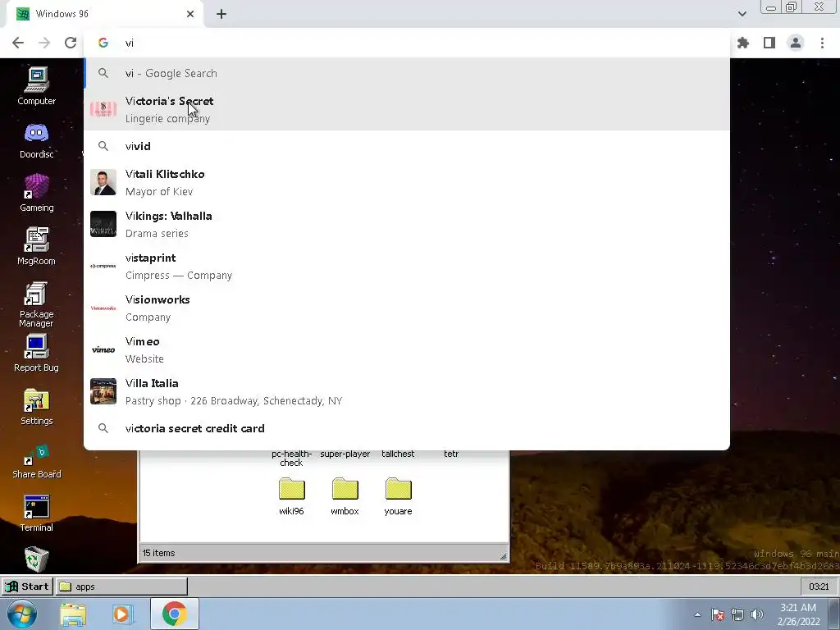Viewport: 840px width, 630px height.
Task: Click the Chrome forward arrow
Action: (x=44, y=43)
